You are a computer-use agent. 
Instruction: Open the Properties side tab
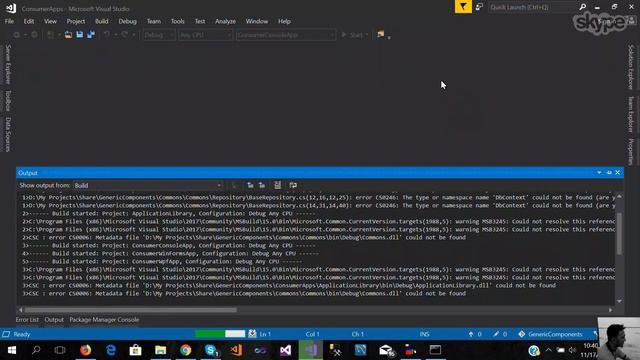click(x=631, y=151)
